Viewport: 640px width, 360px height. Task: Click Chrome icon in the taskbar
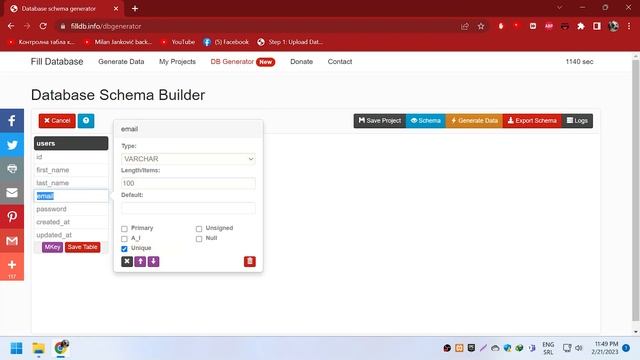coord(61,348)
